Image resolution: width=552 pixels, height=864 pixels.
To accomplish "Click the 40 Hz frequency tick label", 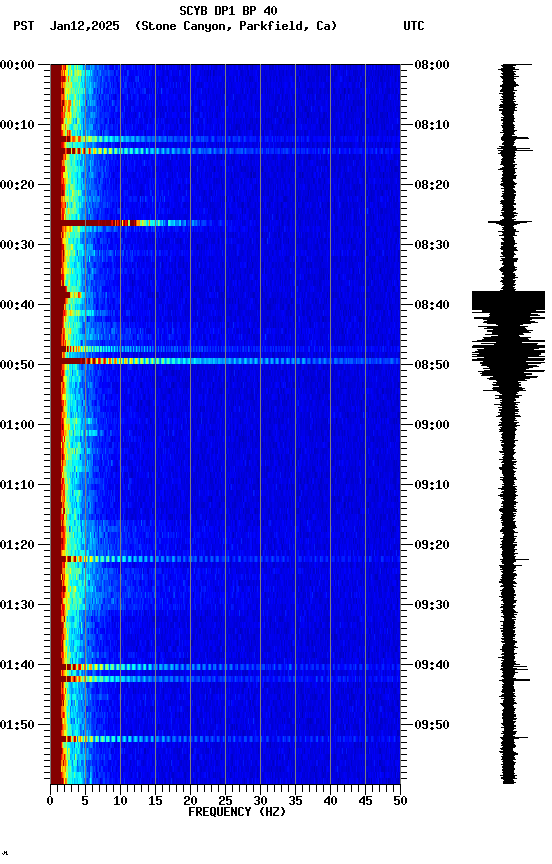I will [x=331, y=801].
